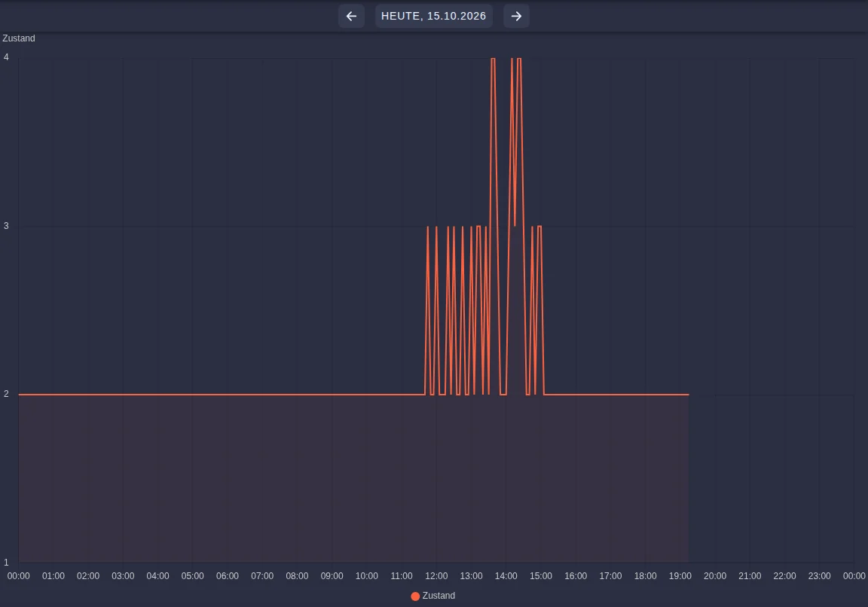Select the 11:00 time label on the x-axis
868x607 pixels.
(x=402, y=576)
